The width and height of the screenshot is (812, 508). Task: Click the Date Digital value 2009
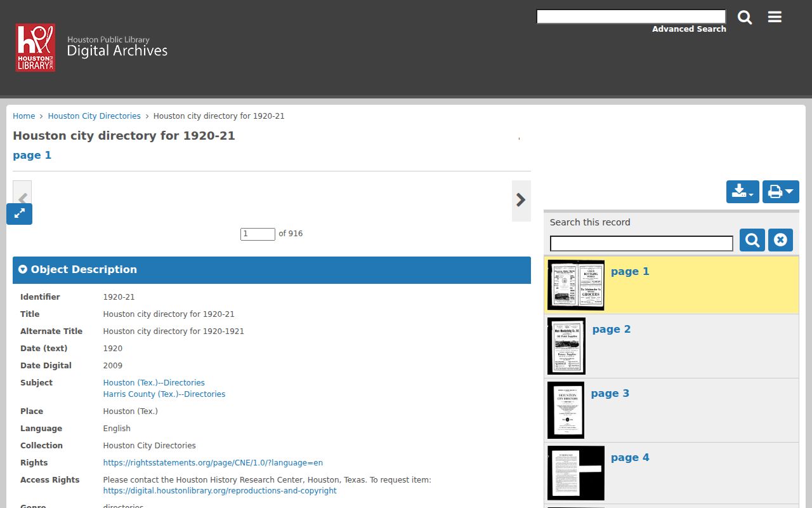(x=113, y=366)
